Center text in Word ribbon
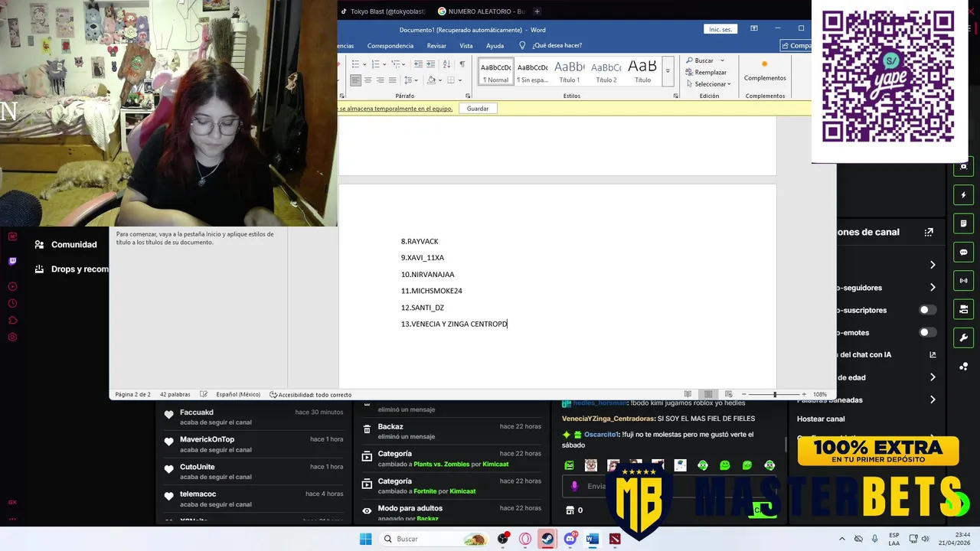980x551 pixels. click(368, 80)
